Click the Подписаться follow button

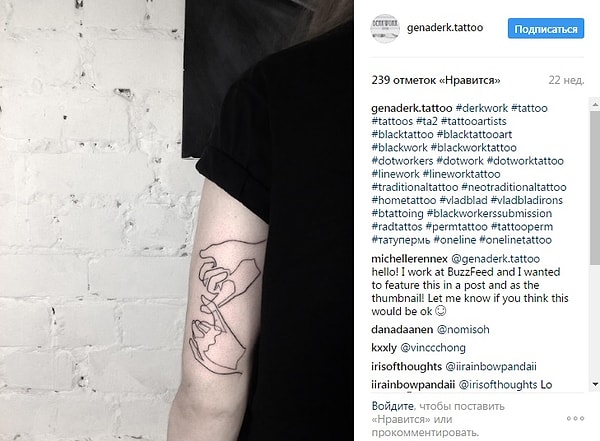point(546,28)
